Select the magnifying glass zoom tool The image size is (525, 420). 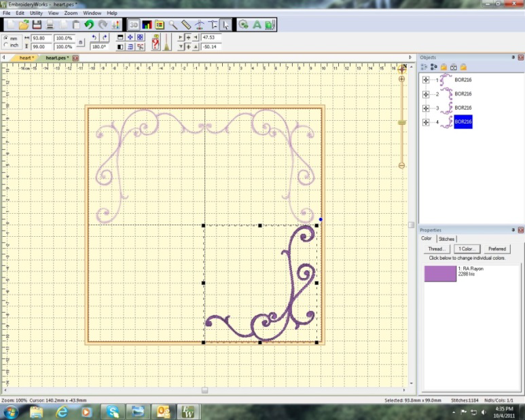click(x=173, y=24)
